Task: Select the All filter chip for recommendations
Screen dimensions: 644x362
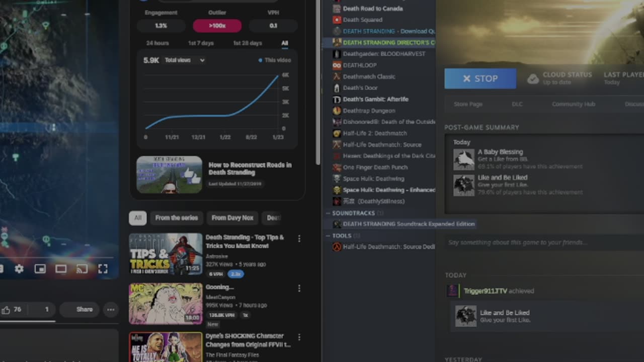Action: (x=137, y=218)
